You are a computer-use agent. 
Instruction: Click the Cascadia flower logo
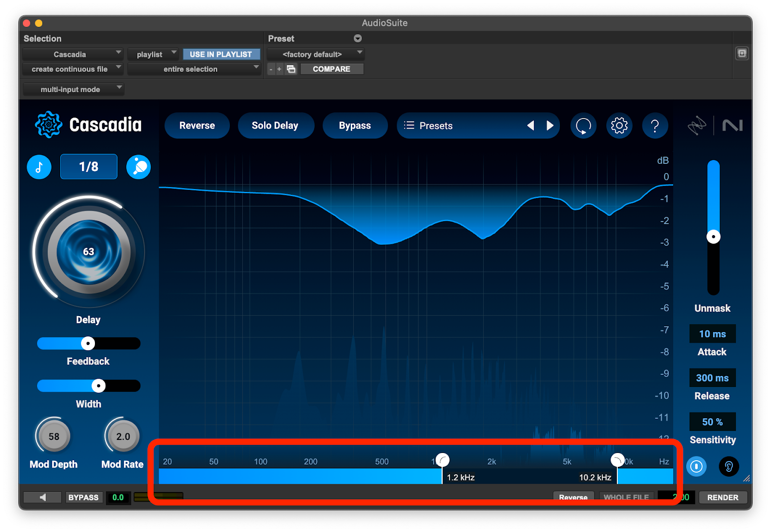point(48,125)
